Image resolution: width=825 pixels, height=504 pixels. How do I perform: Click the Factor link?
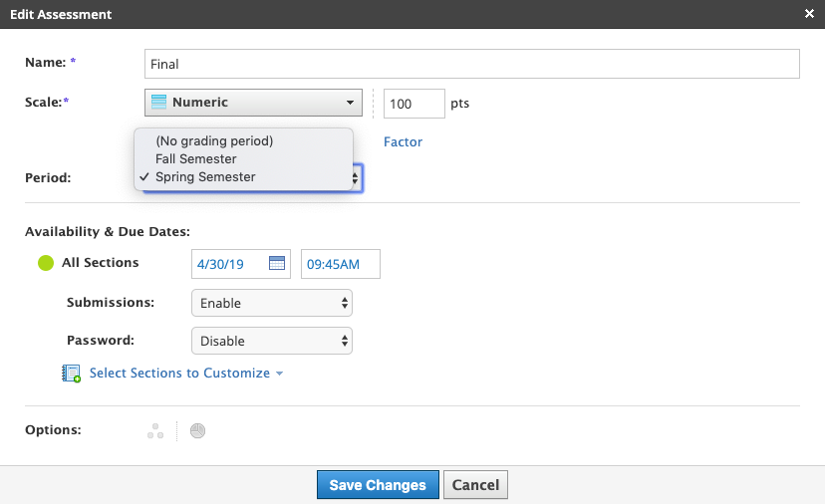403,142
